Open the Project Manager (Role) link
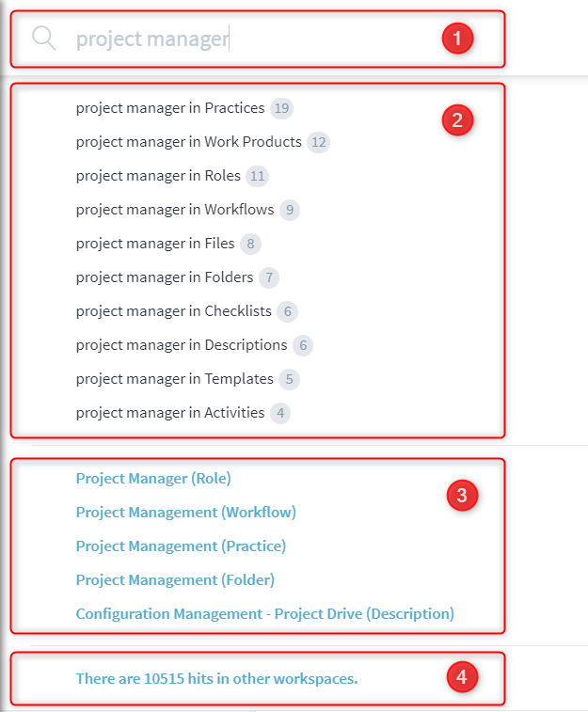The height and width of the screenshot is (712, 588). point(153,479)
